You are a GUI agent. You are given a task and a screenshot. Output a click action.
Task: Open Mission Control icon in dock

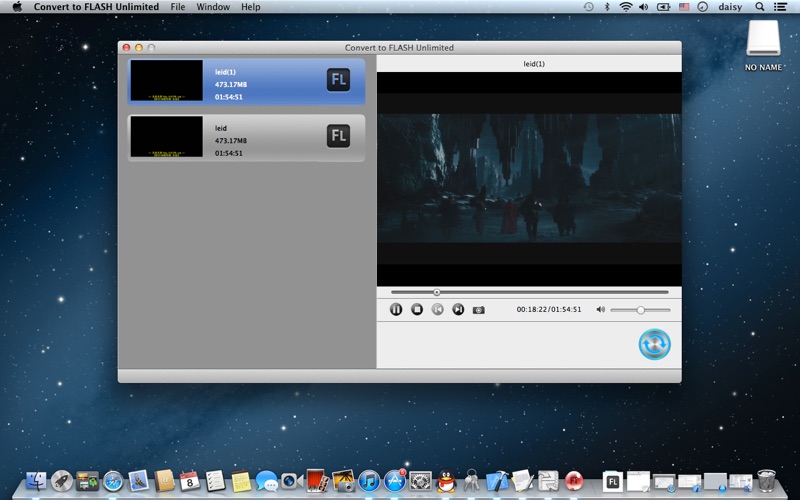(87, 481)
